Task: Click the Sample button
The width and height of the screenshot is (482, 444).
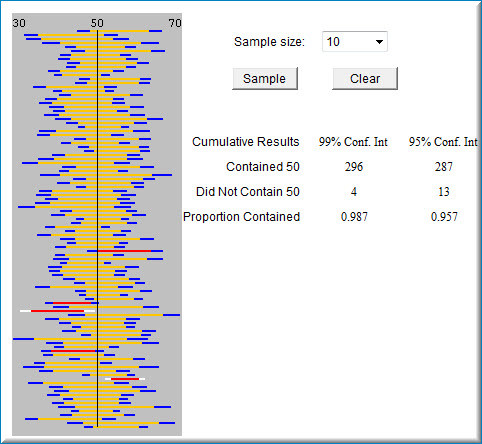Action: [265, 79]
